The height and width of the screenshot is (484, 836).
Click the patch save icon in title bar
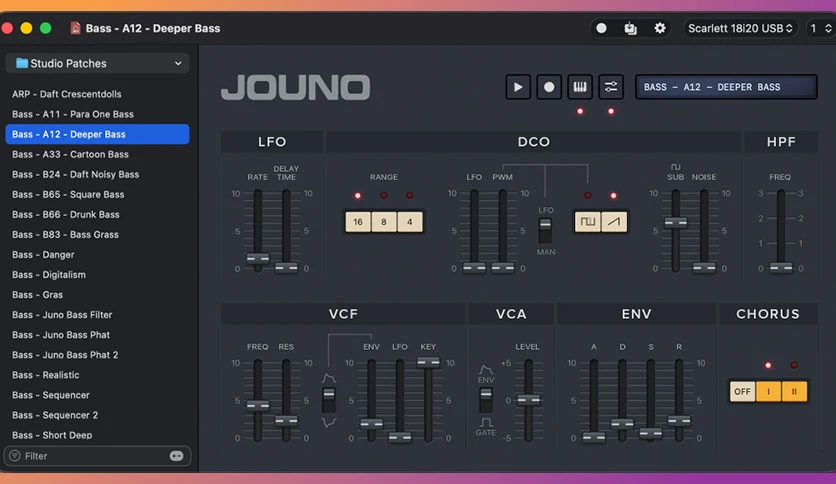click(x=630, y=28)
